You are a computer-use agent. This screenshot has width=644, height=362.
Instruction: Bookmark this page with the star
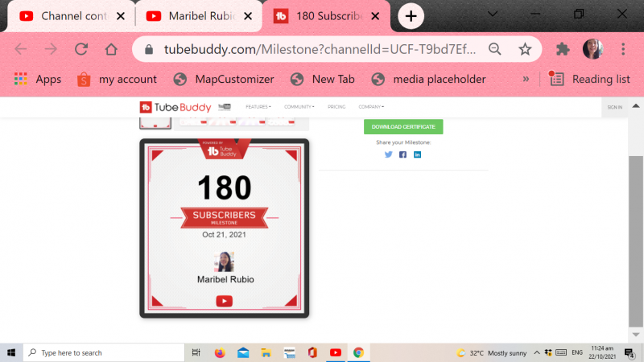point(525,49)
